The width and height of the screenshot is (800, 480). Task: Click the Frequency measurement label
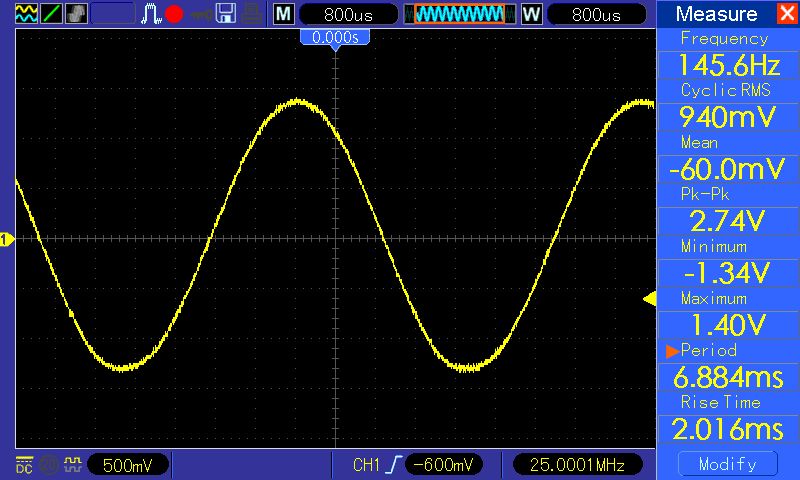click(x=724, y=39)
